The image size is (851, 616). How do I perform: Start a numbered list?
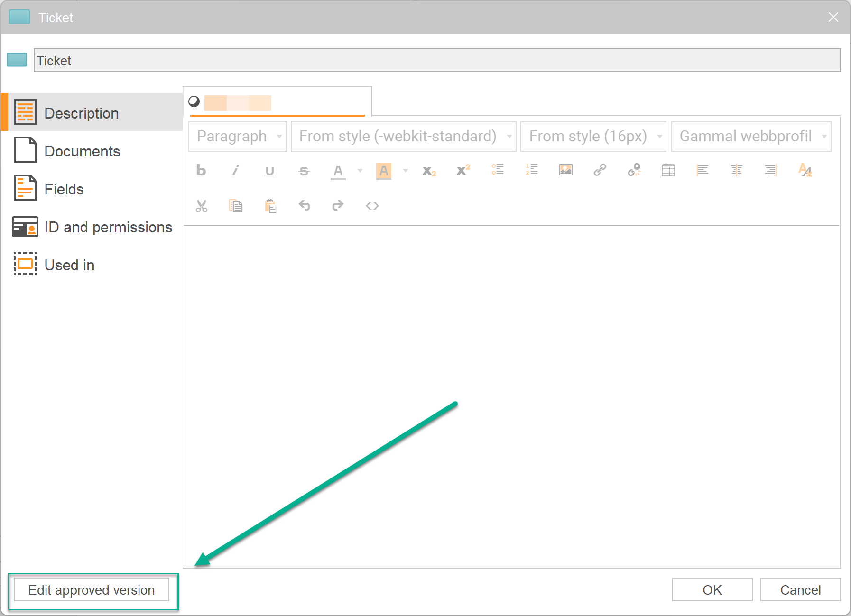click(x=532, y=170)
